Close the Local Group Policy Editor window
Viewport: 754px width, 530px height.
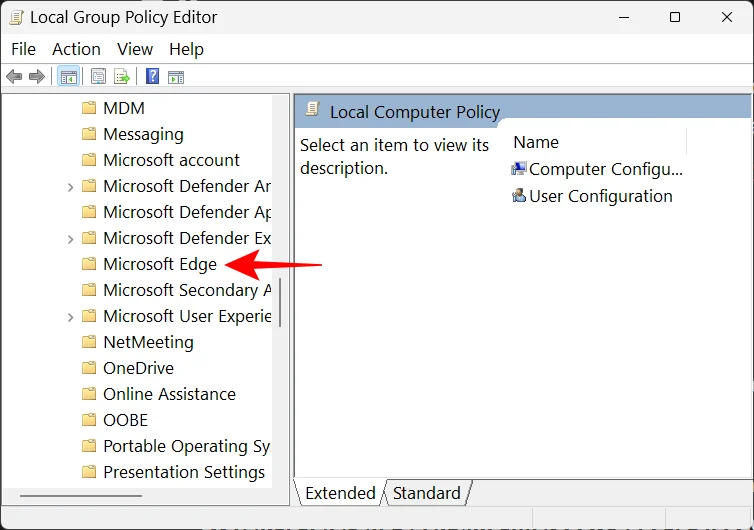click(x=727, y=17)
